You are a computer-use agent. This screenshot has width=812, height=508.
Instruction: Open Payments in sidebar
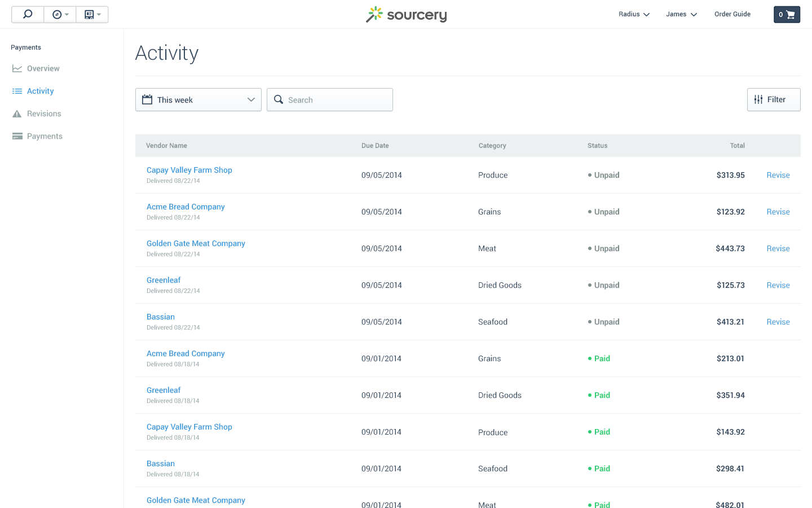(x=45, y=136)
